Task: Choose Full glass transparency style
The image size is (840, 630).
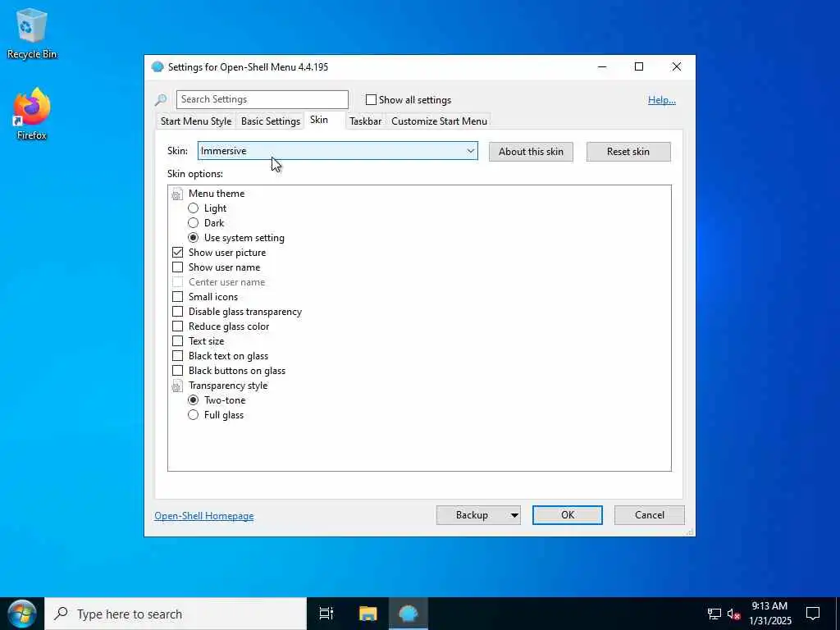Action: click(193, 415)
